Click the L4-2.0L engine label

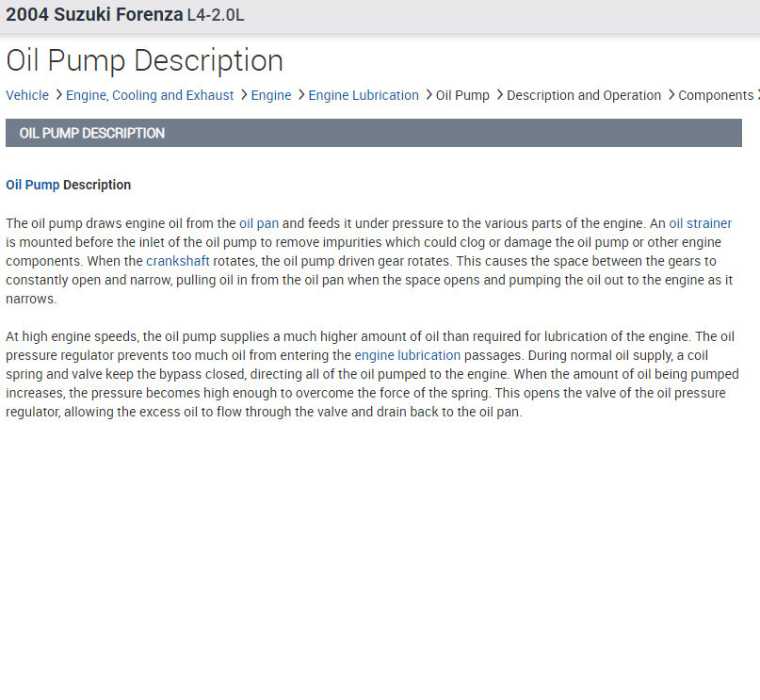216,15
